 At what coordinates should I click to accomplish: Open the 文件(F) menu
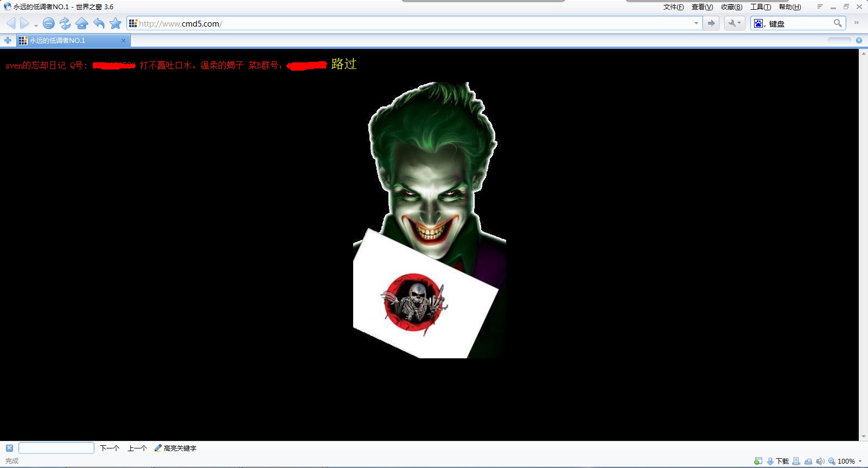[x=673, y=7]
